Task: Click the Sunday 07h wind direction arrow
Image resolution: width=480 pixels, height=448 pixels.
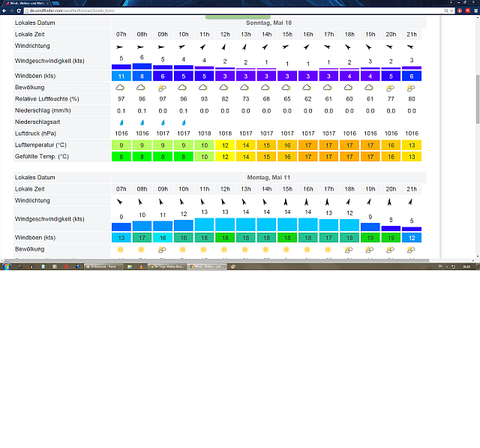Action: [121, 47]
